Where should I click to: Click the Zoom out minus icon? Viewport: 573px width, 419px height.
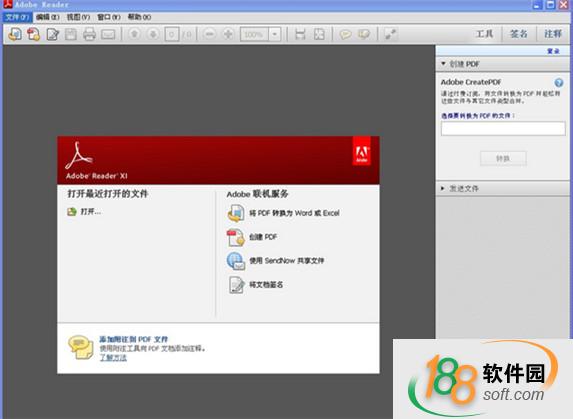[x=209, y=34]
